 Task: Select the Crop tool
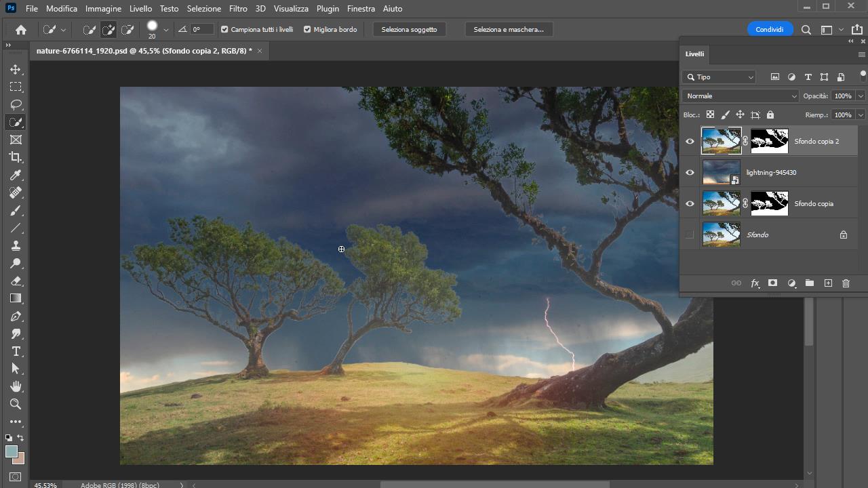tap(16, 158)
